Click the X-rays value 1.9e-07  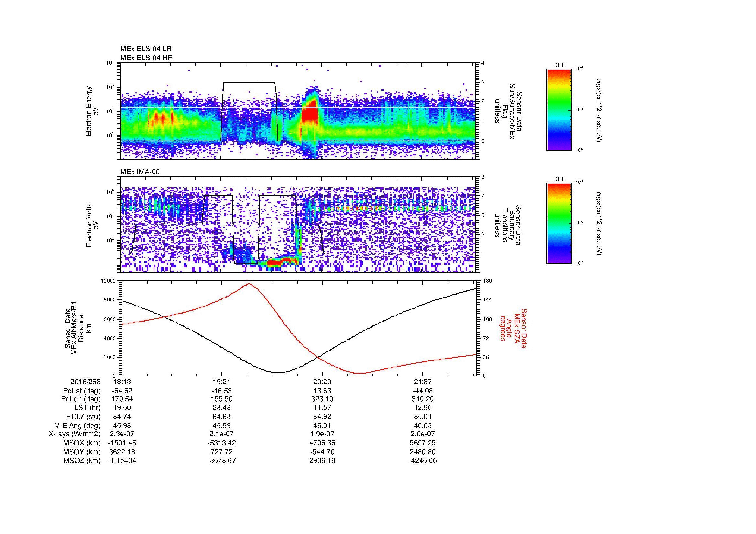[x=322, y=434]
